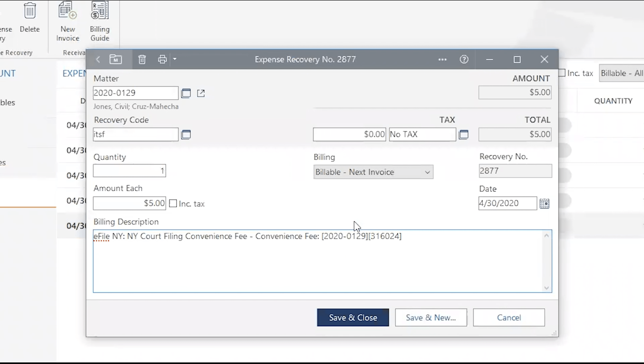Open the Billing Guide ribbon button
The width and height of the screenshot is (644, 364).
point(100,21)
